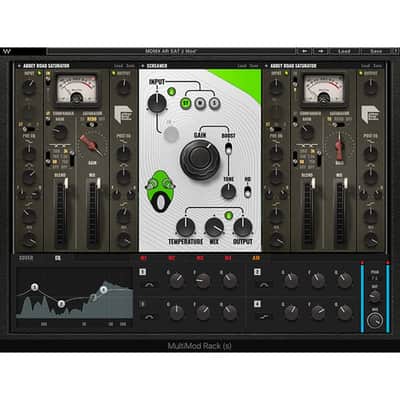400x400 pixels.
Task: Click the Screamer Mix knob
Action: point(214,227)
